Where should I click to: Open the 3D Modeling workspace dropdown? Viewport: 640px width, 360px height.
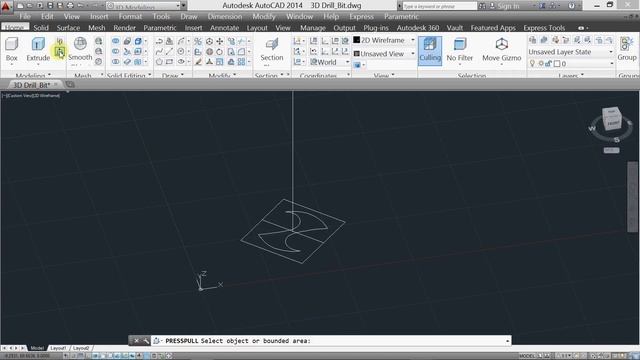coord(143,6)
